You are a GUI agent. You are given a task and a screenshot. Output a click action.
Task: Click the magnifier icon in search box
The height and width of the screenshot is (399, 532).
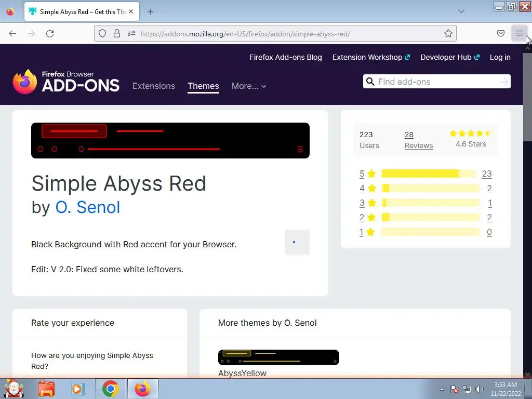(x=370, y=82)
